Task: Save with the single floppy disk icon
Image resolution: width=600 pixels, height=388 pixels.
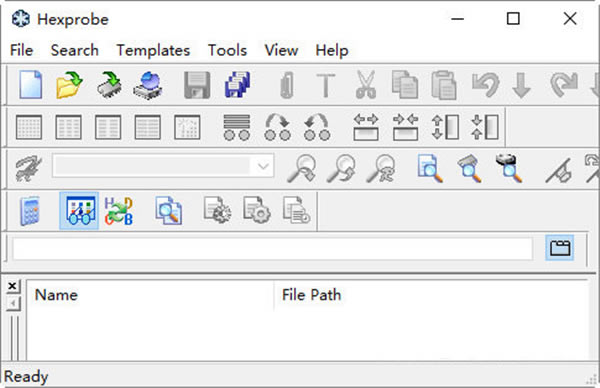Action: [x=197, y=85]
